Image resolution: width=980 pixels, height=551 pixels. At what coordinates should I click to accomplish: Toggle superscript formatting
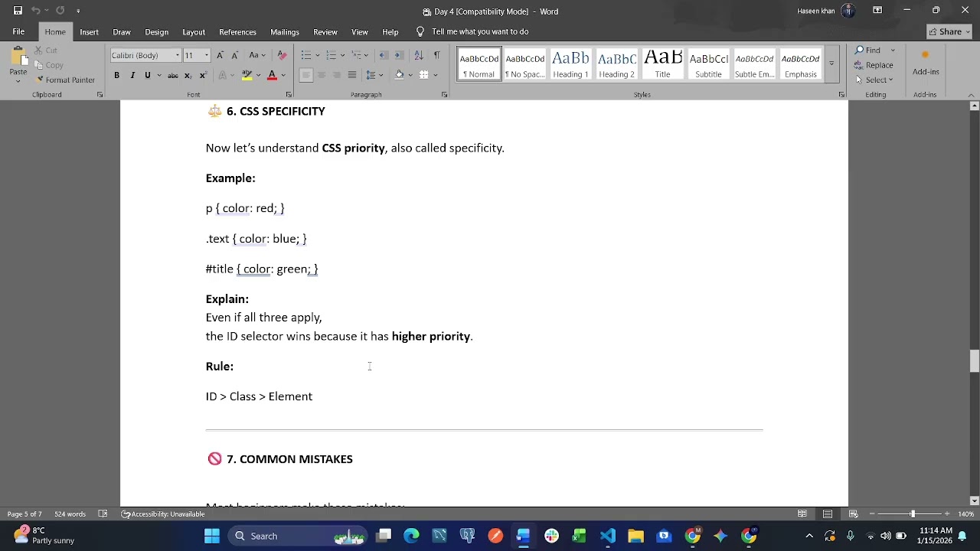pyautogui.click(x=203, y=75)
